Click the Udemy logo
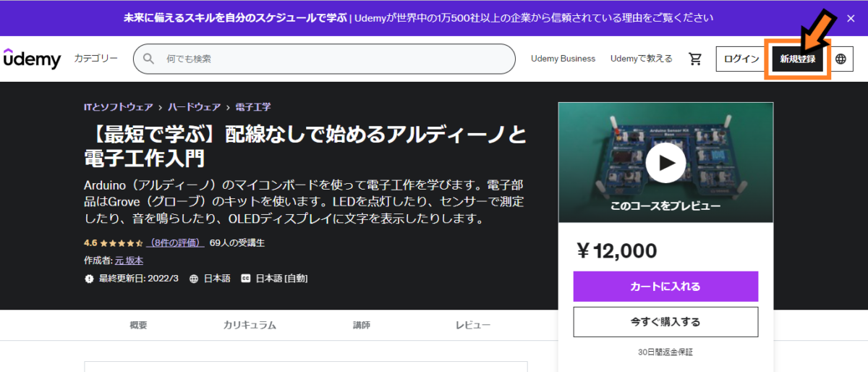868x372 pixels. 33,59
